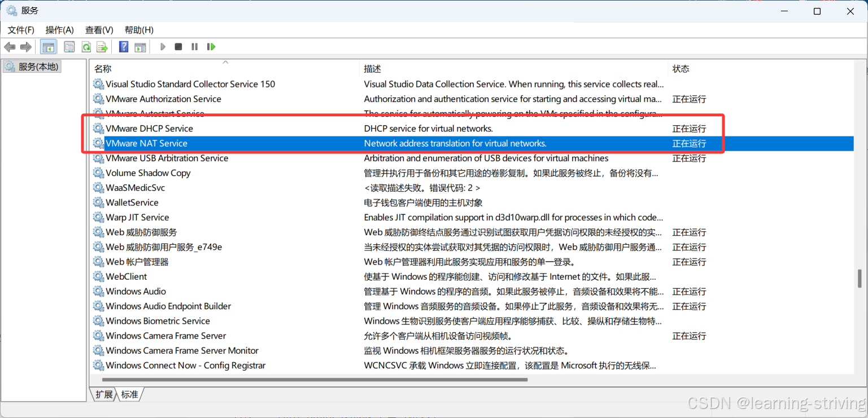
Task: Switch to the 标准 tab
Action: tap(130, 394)
